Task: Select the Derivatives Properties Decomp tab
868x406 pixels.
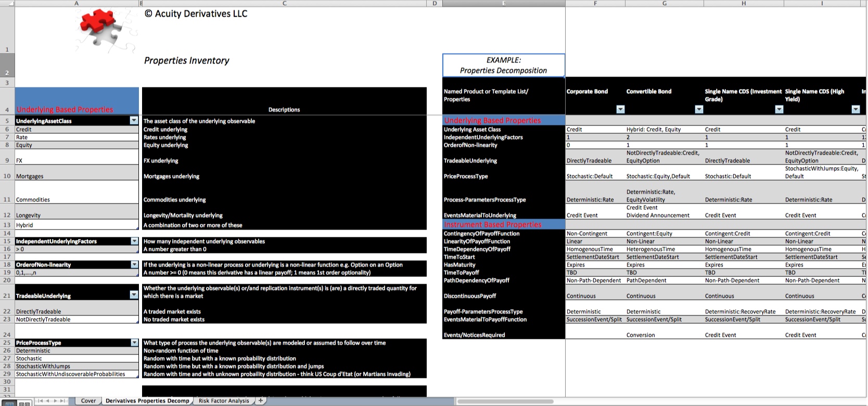Action: click(x=147, y=401)
